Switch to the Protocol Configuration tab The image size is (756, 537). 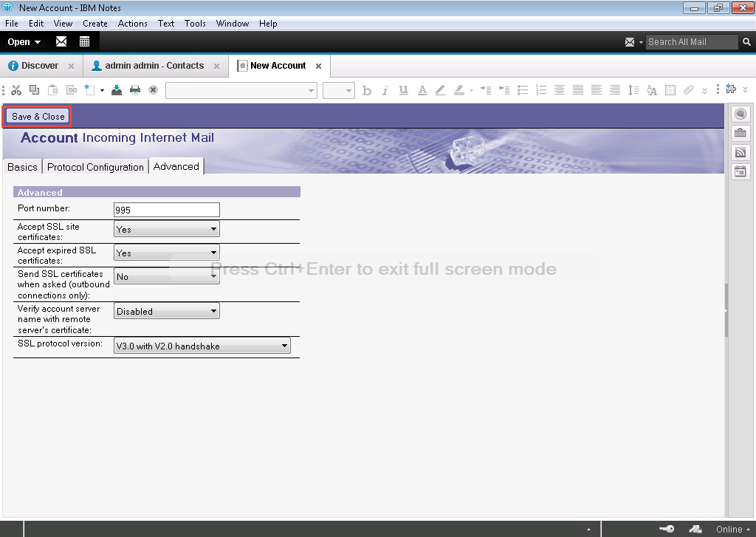(x=95, y=167)
